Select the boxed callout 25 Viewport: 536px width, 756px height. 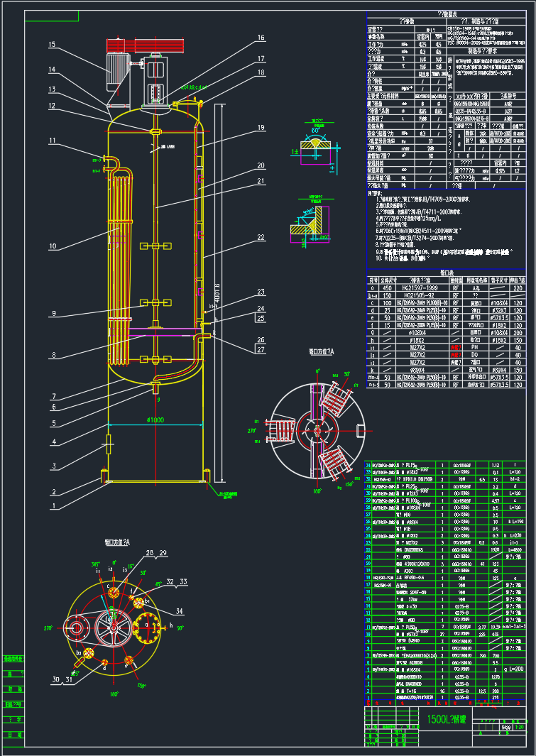261,318
